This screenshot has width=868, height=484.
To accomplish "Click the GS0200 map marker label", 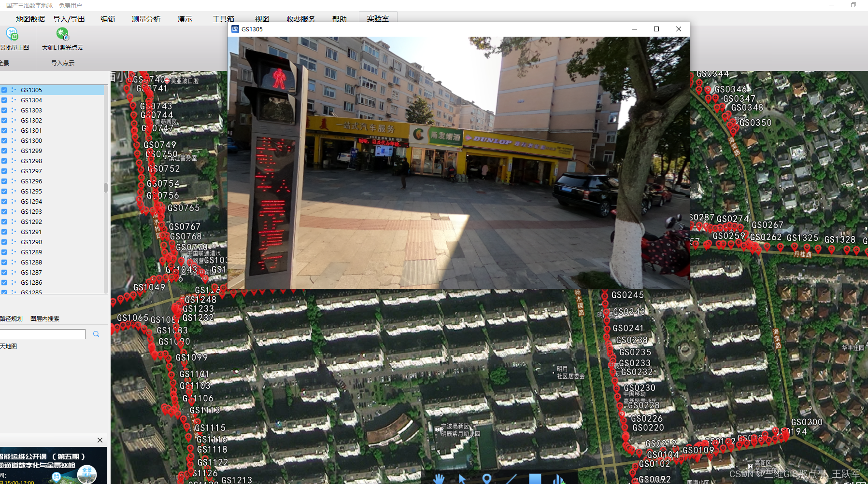I will (x=807, y=422).
